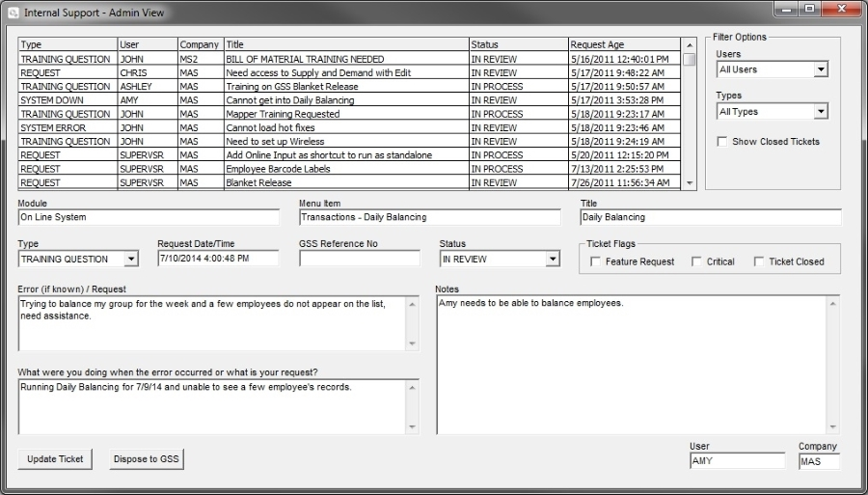Expand the Status combo box
This screenshot has height=495, width=868.
coord(552,260)
